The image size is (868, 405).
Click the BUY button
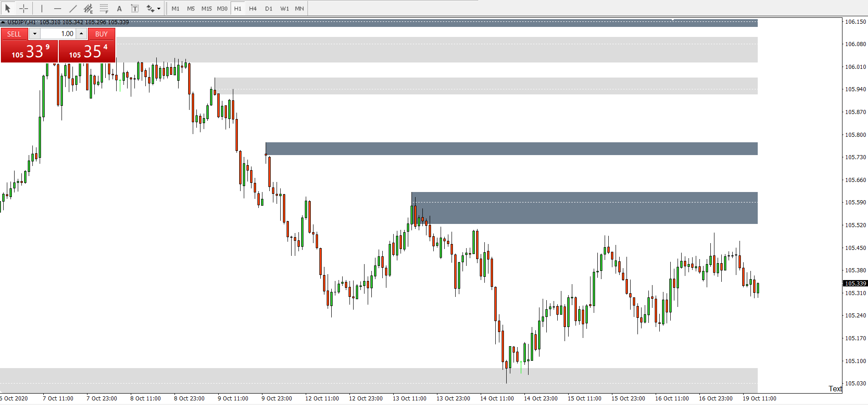tap(101, 34)
